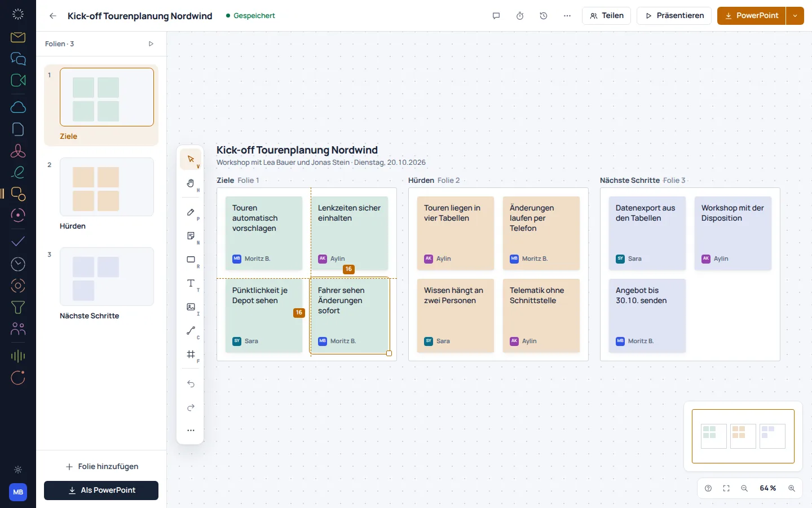Image resolution: width=812 pixels, height=508 pixels.
Task: Pick the text tool
Action: (x=191, y=283)
